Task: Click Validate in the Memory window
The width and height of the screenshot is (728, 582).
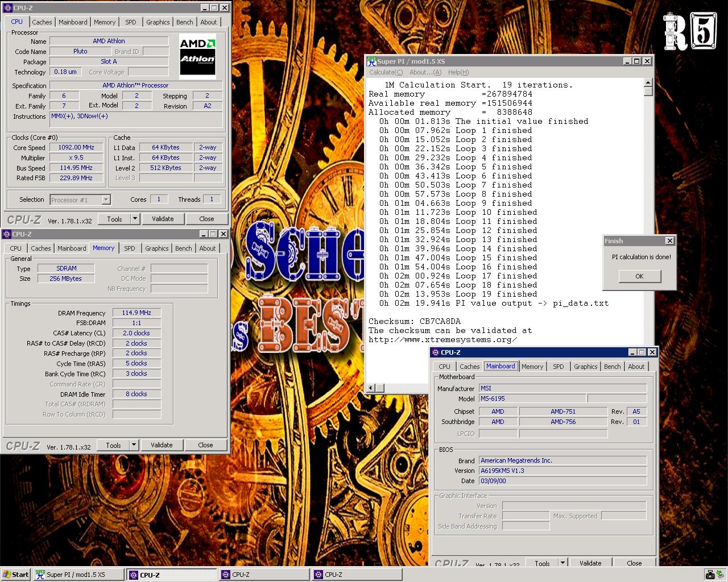Action: tap(162, 445)
